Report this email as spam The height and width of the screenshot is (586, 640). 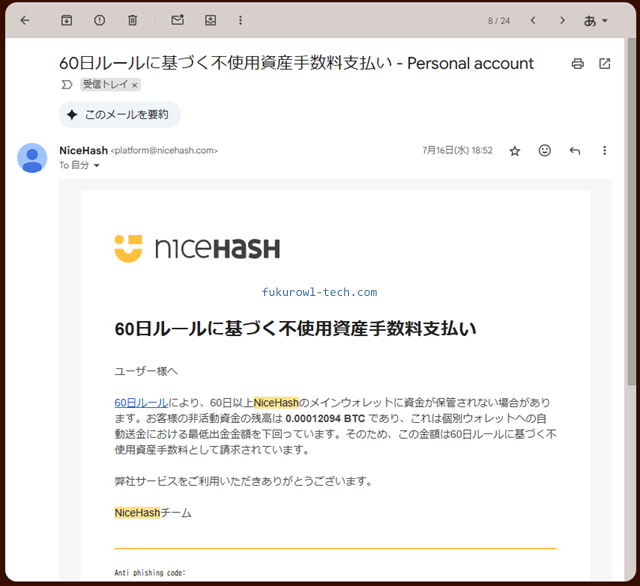[x=100, y=20]
